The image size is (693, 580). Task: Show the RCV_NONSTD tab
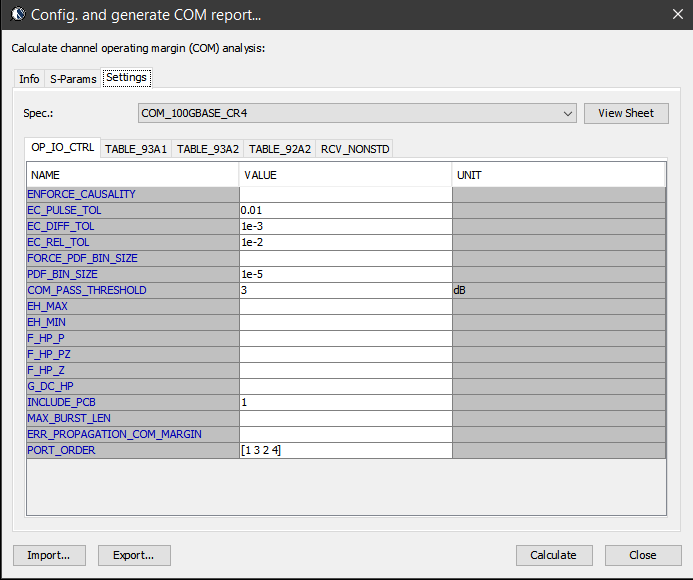point(354,149)
